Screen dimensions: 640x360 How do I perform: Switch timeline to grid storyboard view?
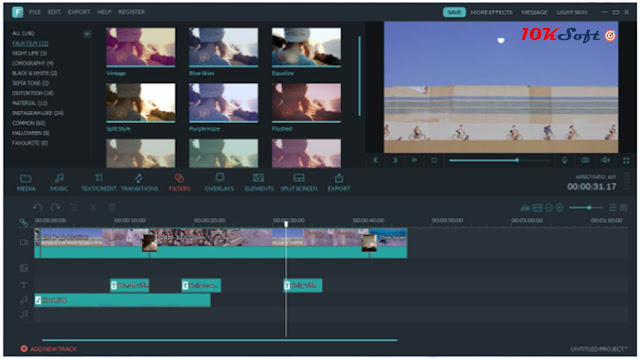(x=624, y=208)
